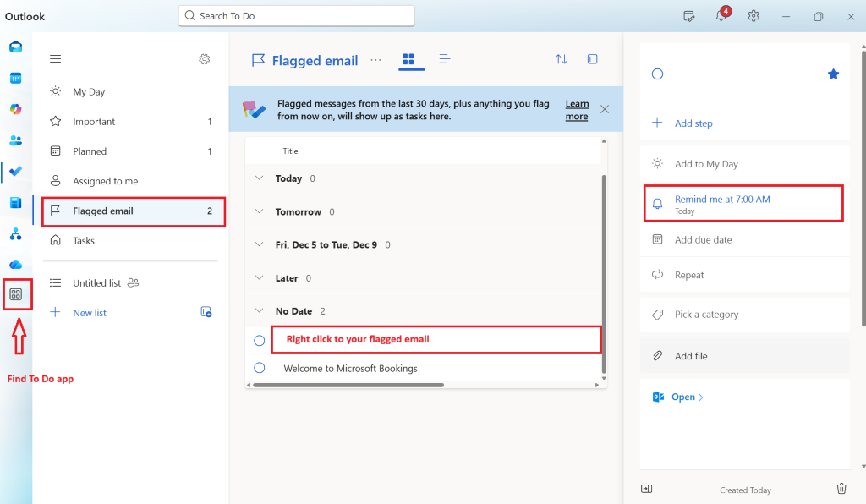The image size is (866, 504).
Task: Select the Tasks list
Action: point(131,241)
